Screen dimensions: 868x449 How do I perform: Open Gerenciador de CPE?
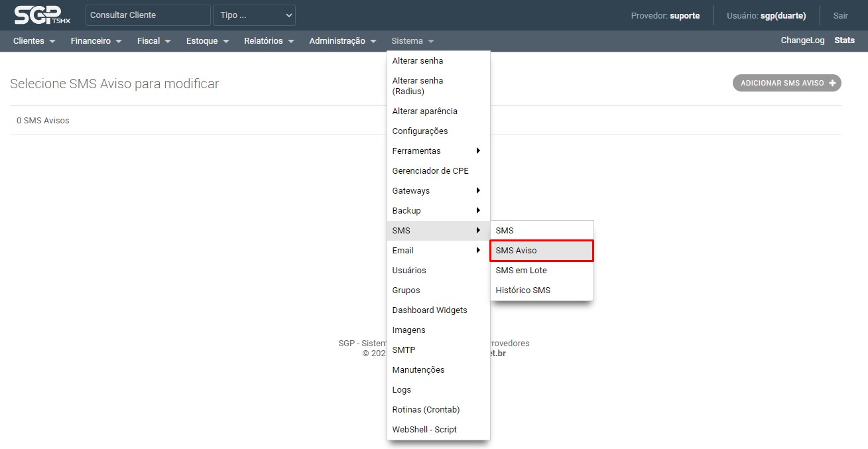coord(430,171)
